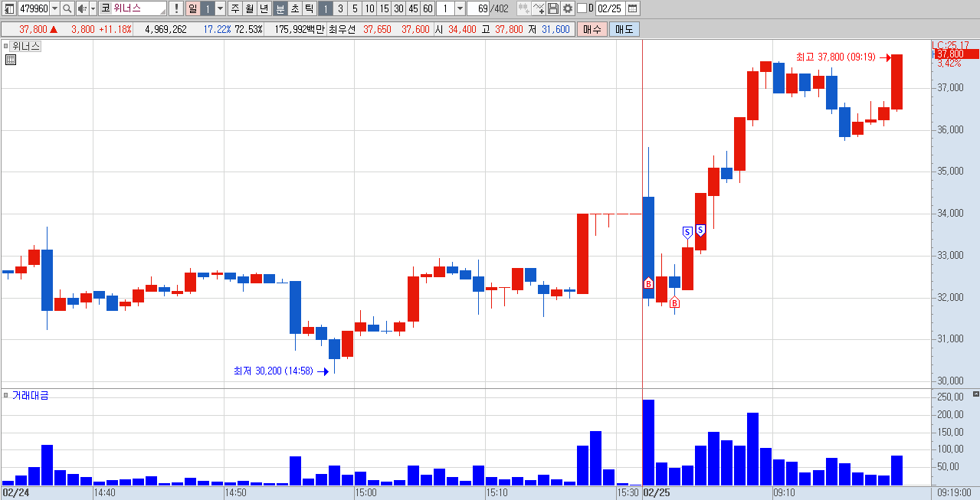Click the 위너스 chart legend label

(x=25, y=46)
